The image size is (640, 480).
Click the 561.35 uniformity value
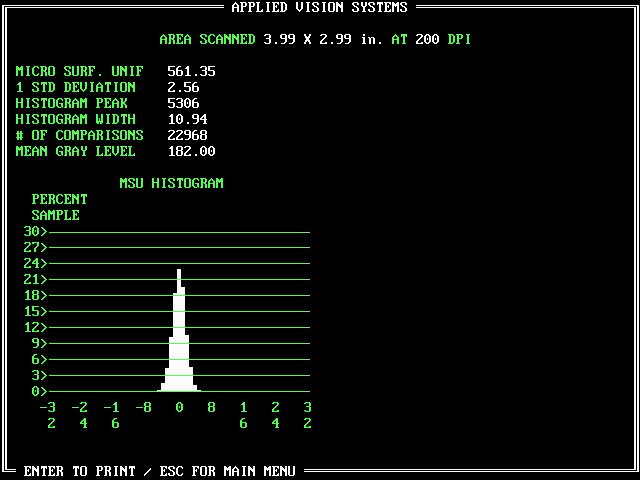pos(191,71)
